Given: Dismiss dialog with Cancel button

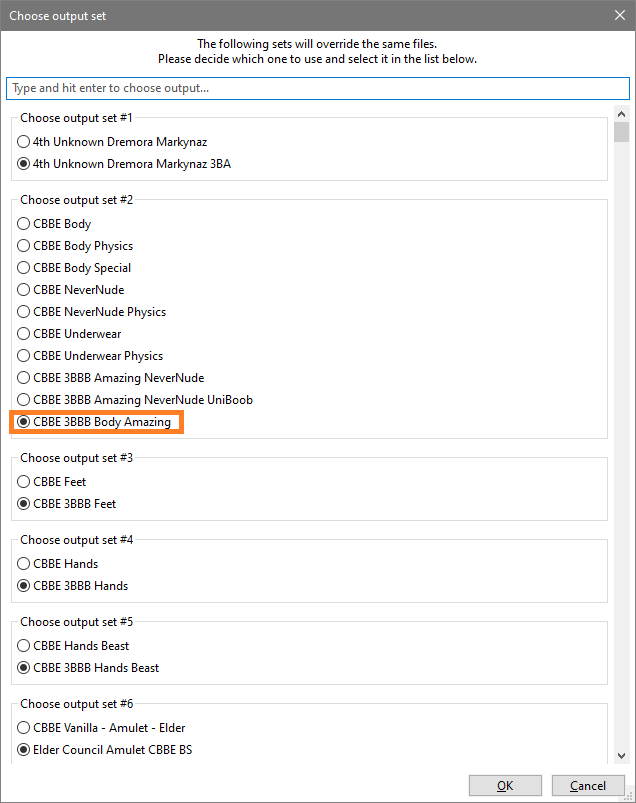Looking at the screenshot, I should click(588, 786).
